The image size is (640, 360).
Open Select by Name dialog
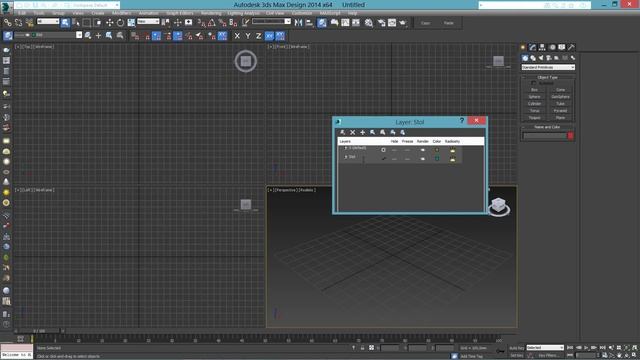tap(76, 23)
